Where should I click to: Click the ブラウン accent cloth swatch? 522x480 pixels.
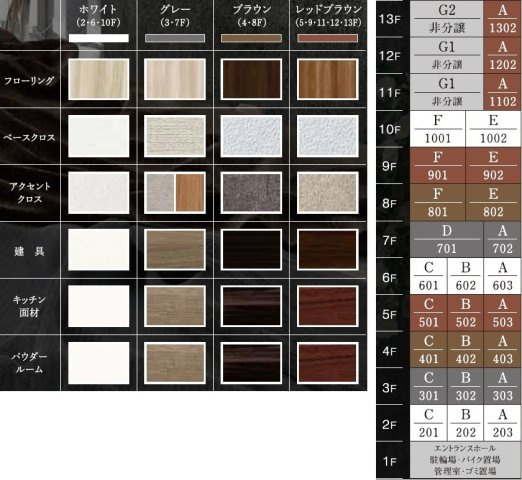point(251,193)
